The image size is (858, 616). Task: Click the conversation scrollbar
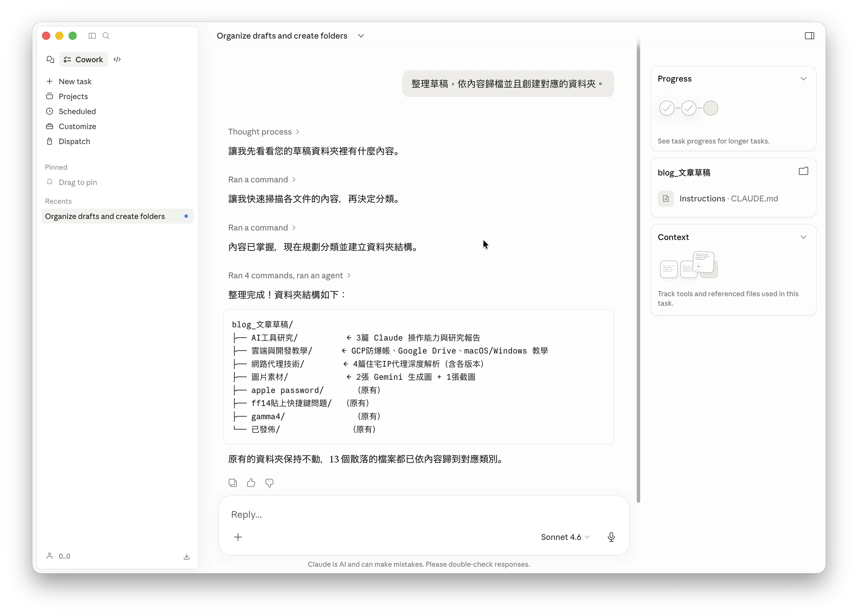(x=638, y=271)
